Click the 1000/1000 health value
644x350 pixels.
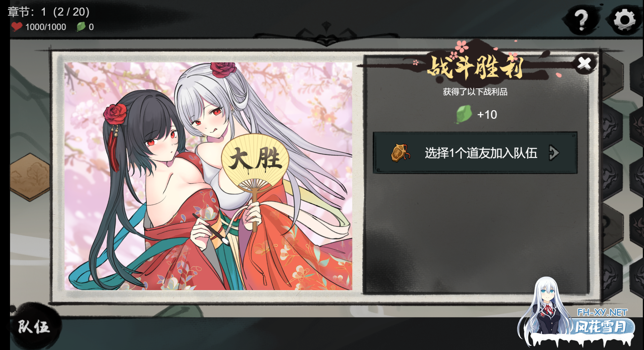[46, 27]
